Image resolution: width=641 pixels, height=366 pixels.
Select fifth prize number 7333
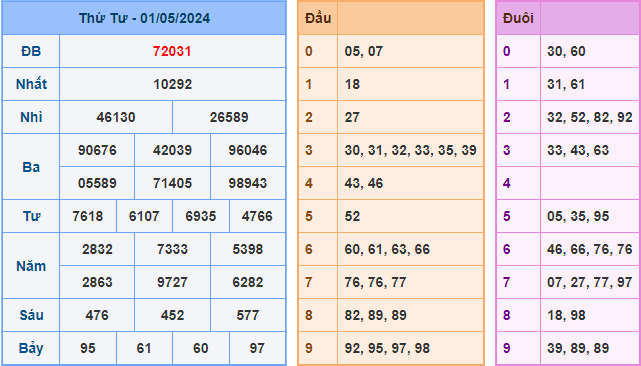click(173, 249)
